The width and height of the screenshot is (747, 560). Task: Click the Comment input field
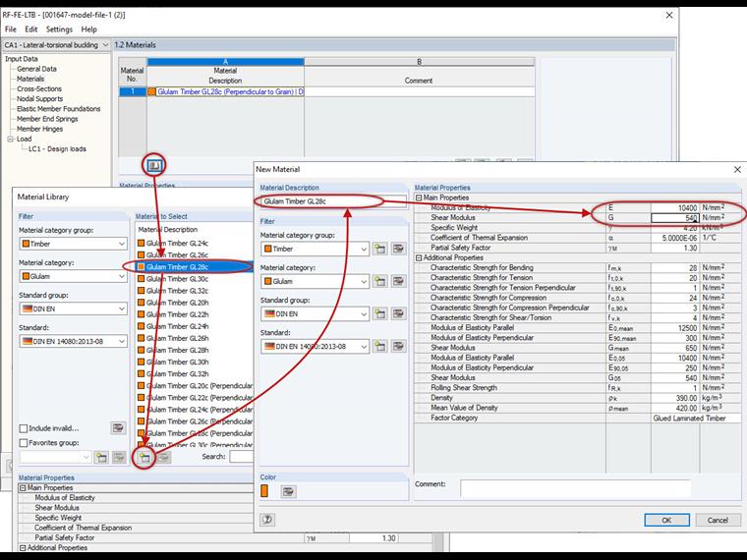pos(575,488)
